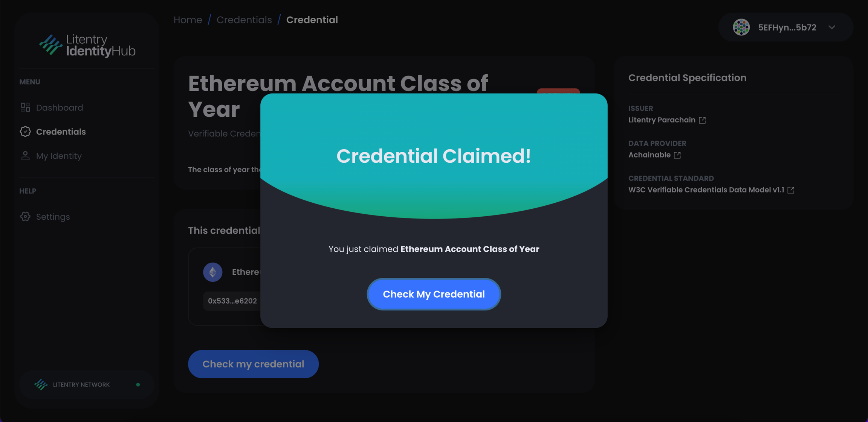Click the 0x533...e6202 address chip
This screenshot has height=422, width=868.
click(232, 301)
